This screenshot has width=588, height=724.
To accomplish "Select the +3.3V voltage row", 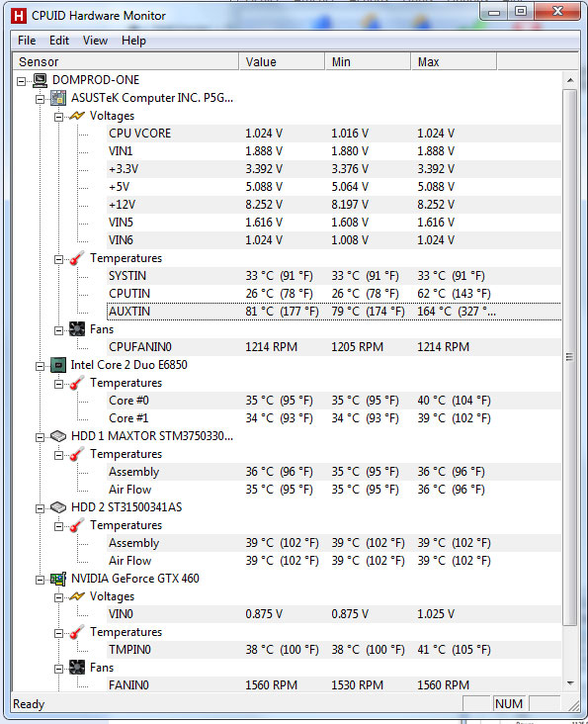I will tap(333, 169).
